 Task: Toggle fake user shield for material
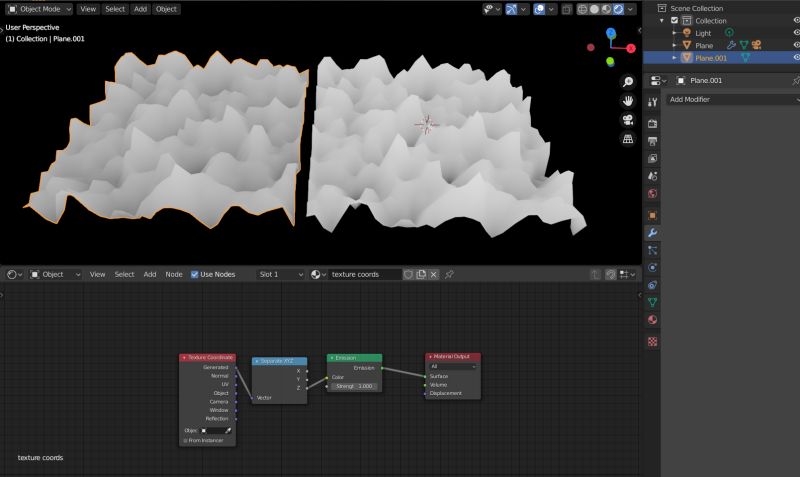(408, 274)
